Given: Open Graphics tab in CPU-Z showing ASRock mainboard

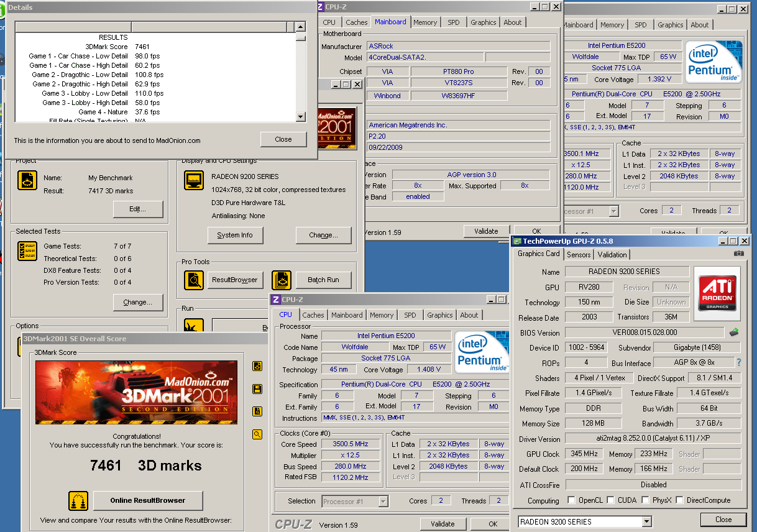Looking at the screenshot, I should tap(484, 22).
